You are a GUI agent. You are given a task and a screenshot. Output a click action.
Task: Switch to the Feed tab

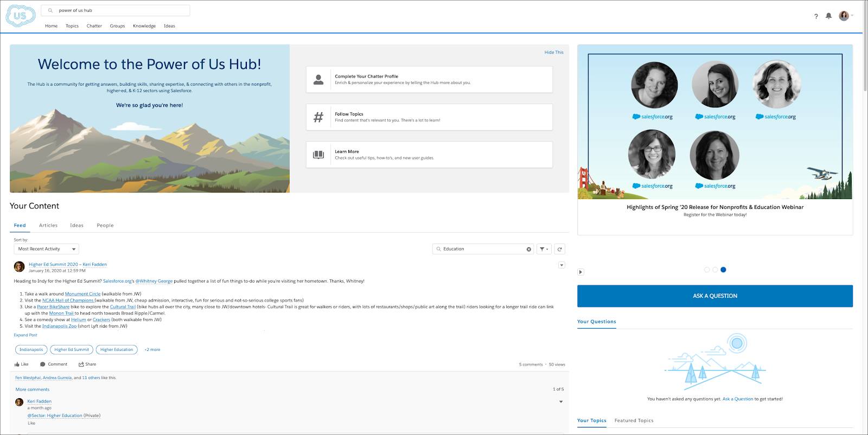(20, 226)
